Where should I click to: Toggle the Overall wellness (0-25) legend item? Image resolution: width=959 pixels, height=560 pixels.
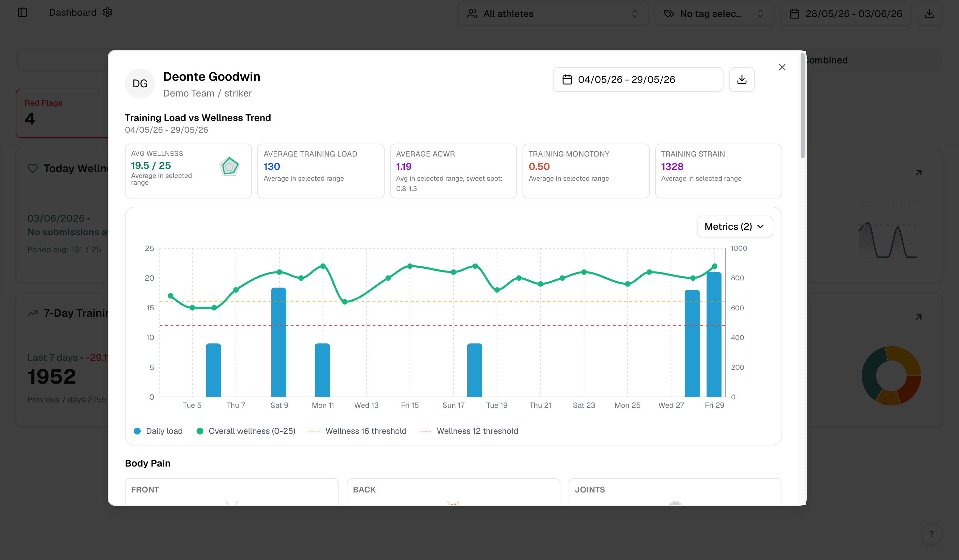pyautogui.click(x=246, y=431)
